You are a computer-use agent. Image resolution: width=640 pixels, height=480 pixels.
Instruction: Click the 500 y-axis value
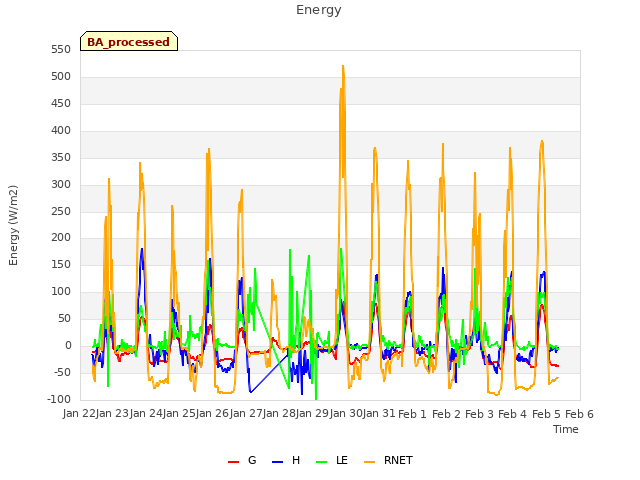[61, 76]
